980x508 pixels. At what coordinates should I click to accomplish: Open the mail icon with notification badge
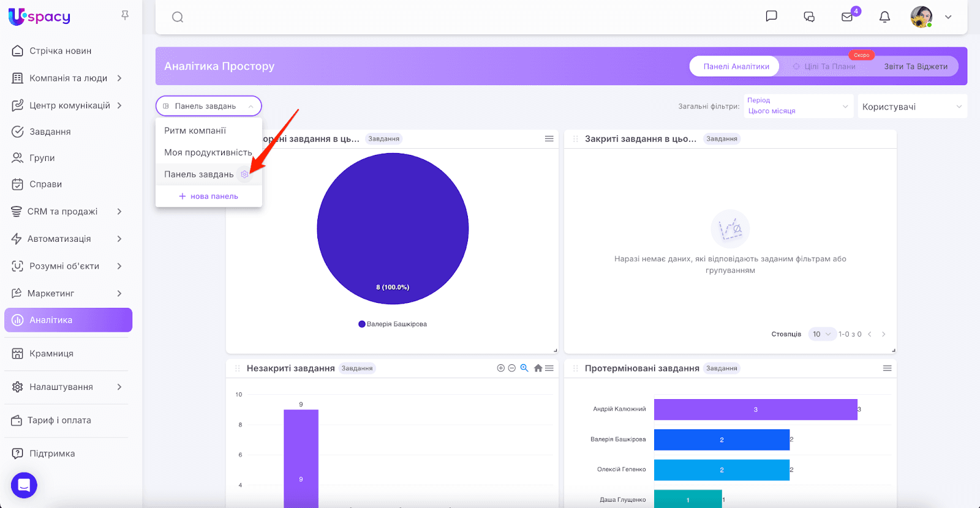click(x=847, y=17)
